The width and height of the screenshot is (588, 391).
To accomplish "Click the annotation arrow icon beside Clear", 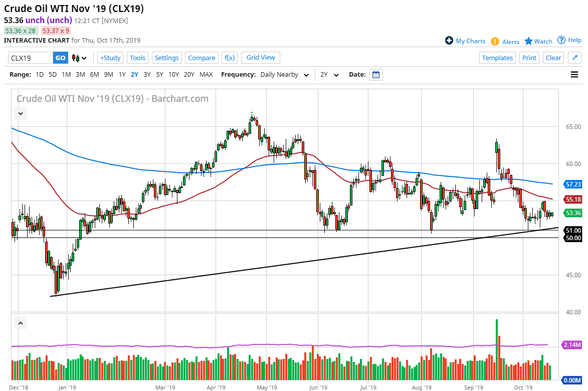I will point(574,57).
